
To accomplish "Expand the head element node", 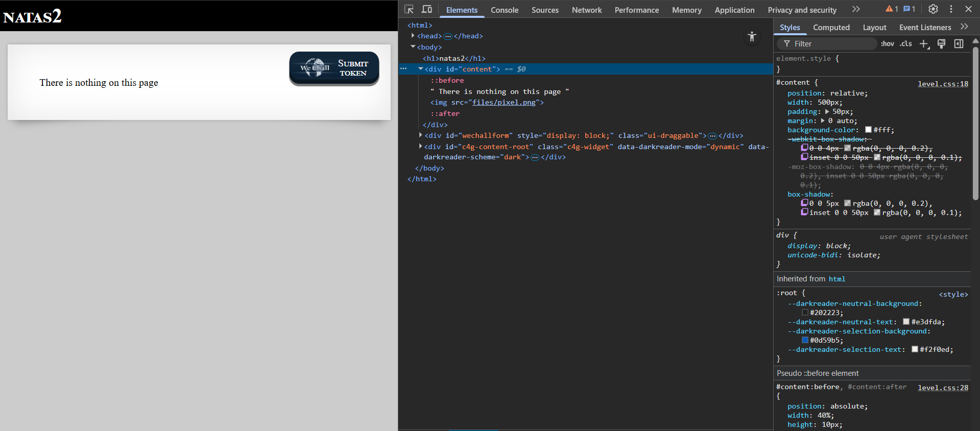I will point(413,36).
